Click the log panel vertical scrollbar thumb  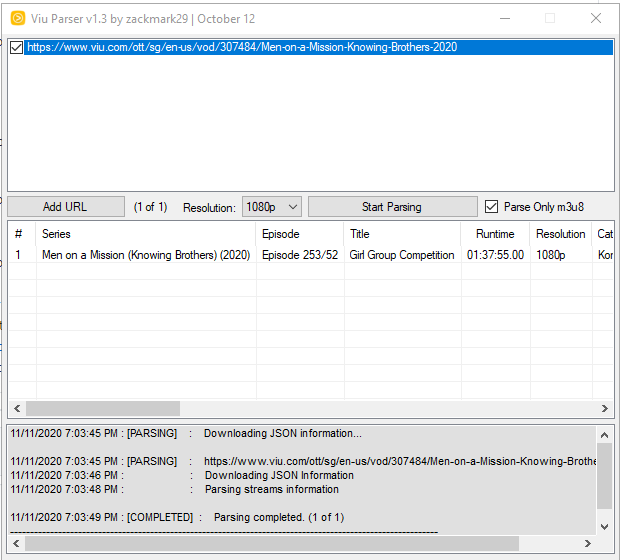(604, 476)
